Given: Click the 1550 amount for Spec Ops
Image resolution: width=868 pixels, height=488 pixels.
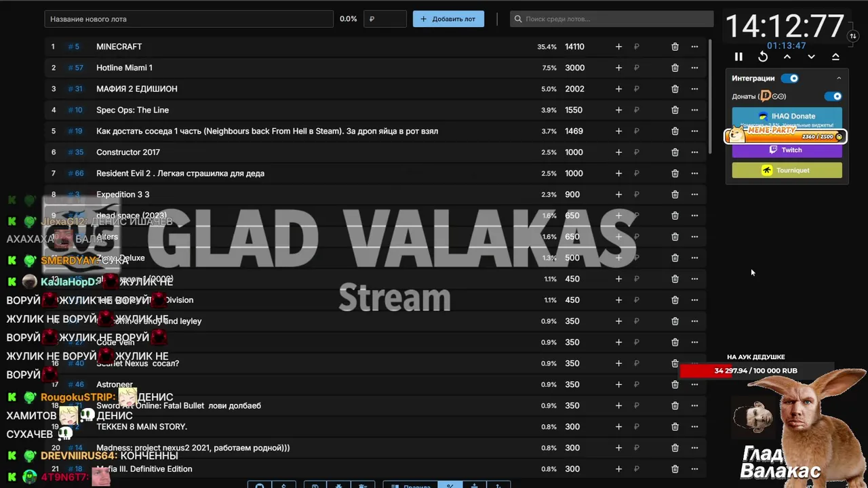Looking at the screenshot, I should (x=574, y=110).
